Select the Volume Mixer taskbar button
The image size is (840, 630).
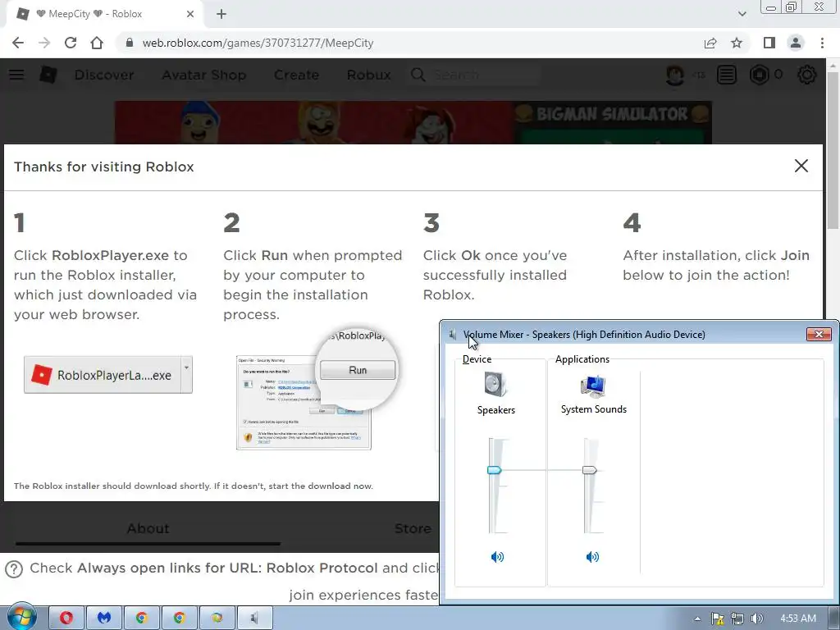click(254, 618)
